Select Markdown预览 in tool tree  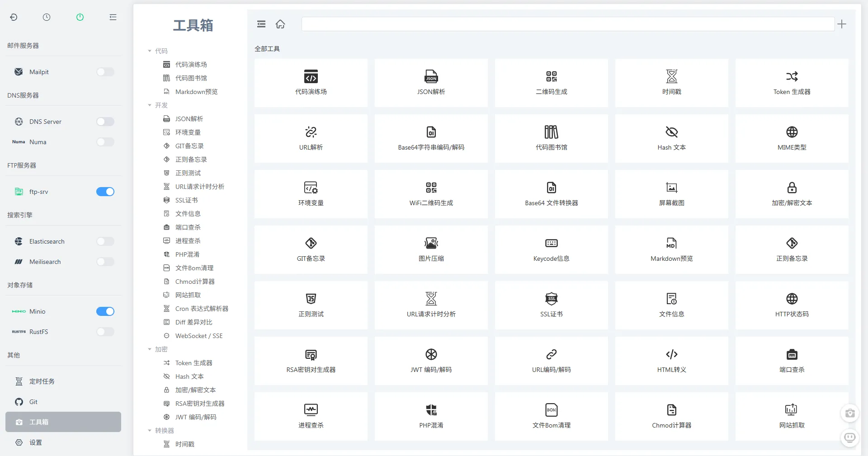point(196,92)
